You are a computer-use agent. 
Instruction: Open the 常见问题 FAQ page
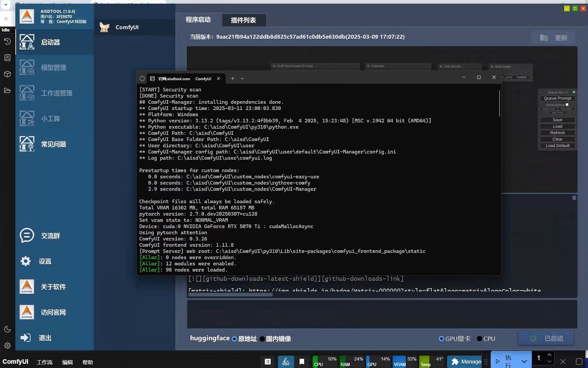[x=55, y=144]
